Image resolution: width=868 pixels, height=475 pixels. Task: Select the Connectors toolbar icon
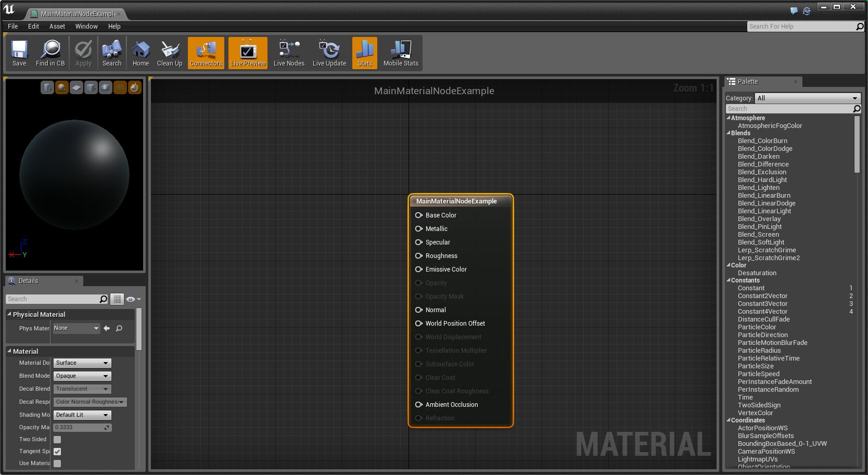click(x=206, y=53)
